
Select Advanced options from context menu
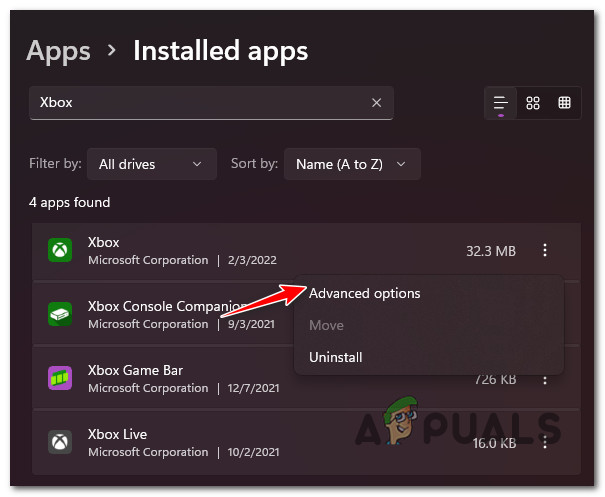[364, 293]
